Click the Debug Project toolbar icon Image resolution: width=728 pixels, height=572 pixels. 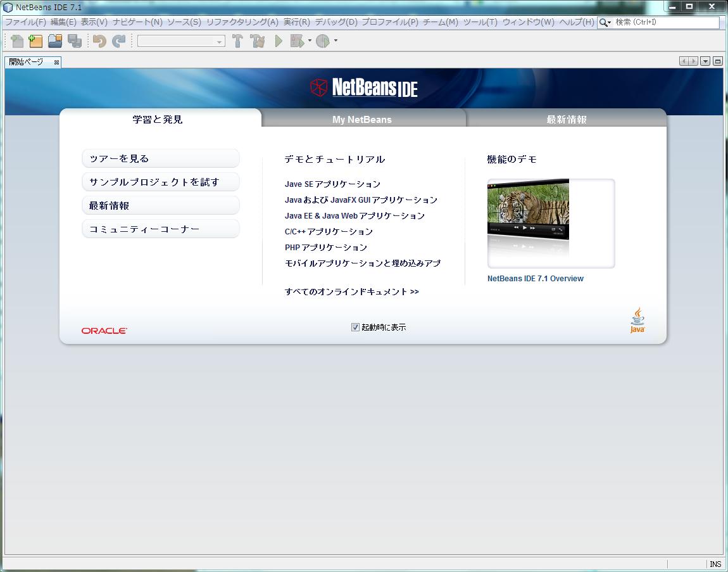coord(297,41)
